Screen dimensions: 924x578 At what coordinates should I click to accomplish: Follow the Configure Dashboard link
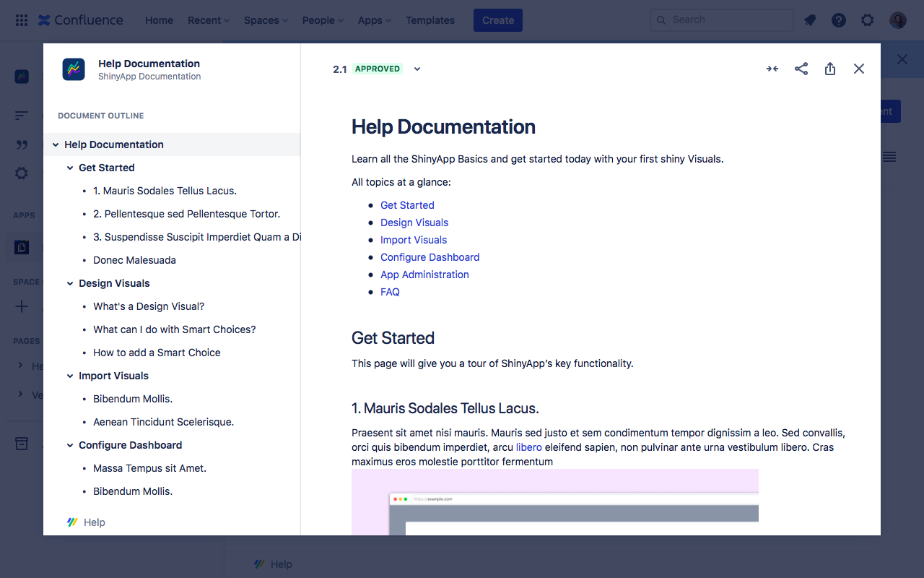pyautogui.click(x=430, y=257)
